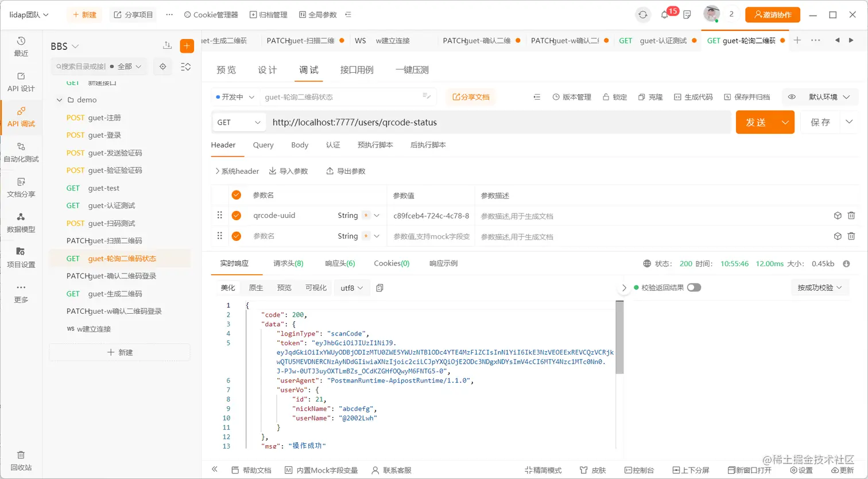The width and height of the screenshot is (868, 479).
Task: Open the user avatar in the top bar
Action: (x=712, y=14)
